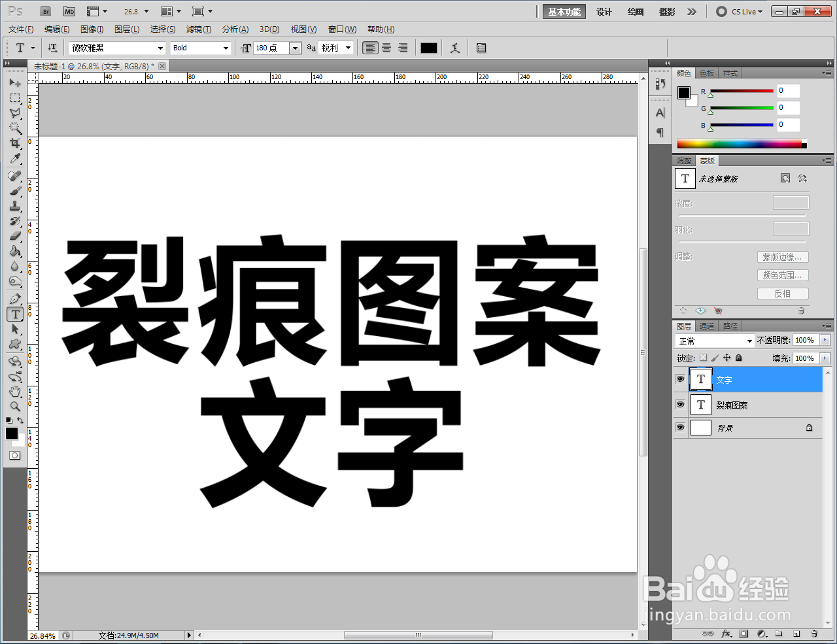Select the Clone Stamp tool
837x644 pixels.
[x=15, y=206]
